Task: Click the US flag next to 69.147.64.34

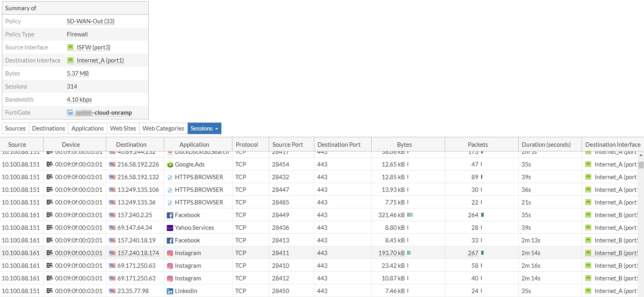Action: (x=112, y=228)
